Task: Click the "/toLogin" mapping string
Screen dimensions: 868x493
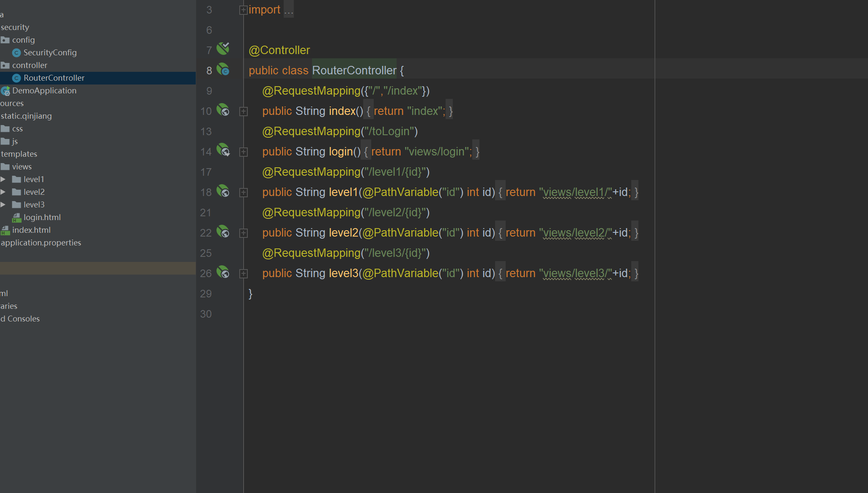Action: pos(389,131)
